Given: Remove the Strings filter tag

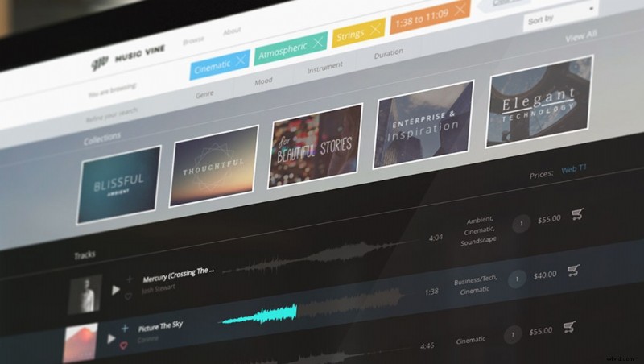Looking at the screenshot, I should tap(375, 28).
